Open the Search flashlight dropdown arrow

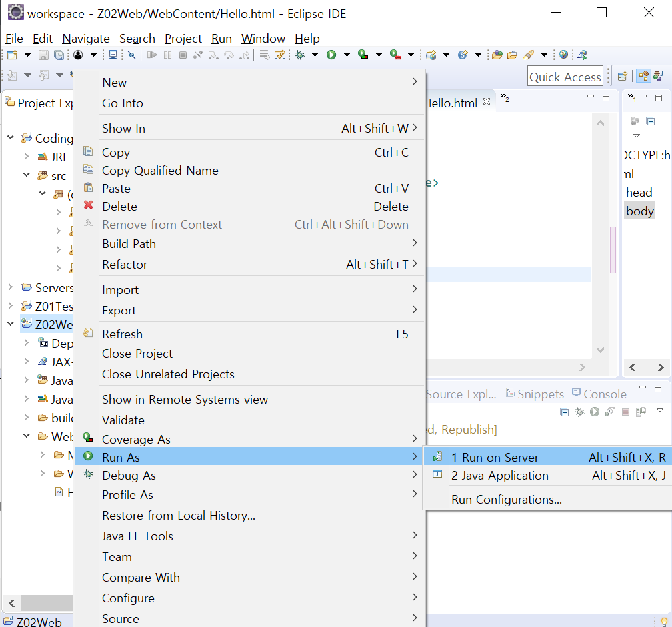pos(544,55)
